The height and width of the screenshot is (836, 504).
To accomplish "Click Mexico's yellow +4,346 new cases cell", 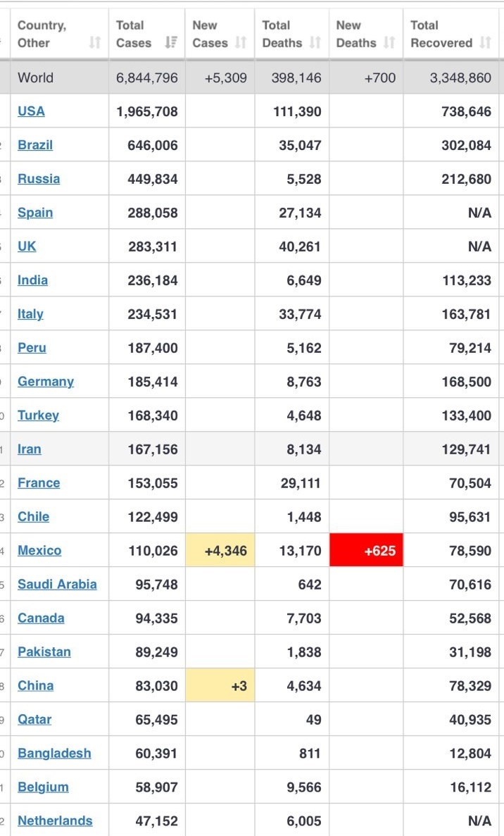I will (220, 551).
